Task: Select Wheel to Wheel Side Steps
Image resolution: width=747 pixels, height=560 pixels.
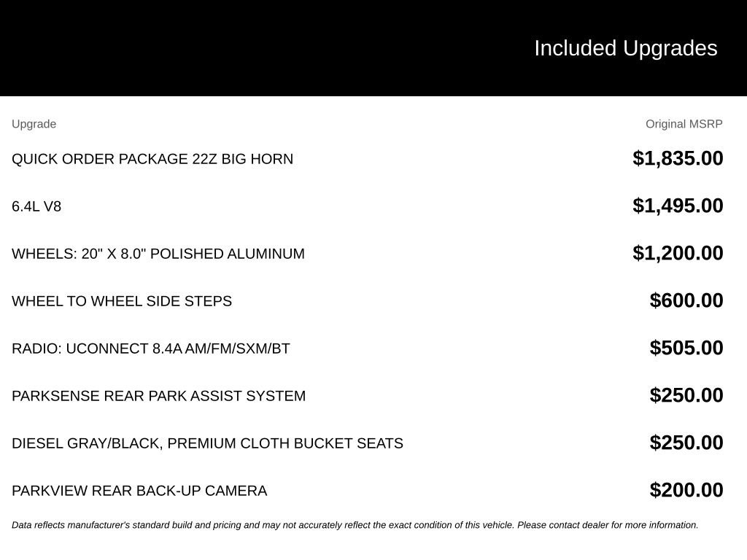Action: pyautogui.click(x=122, y=301)
